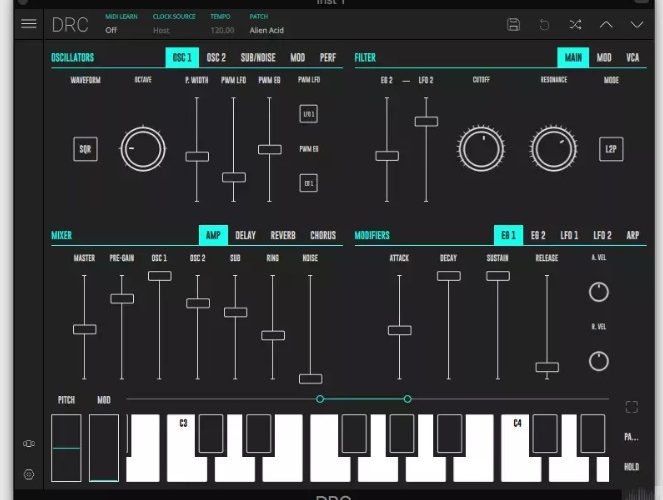
Task: Click the Cutoff knob
Action: tap(481, 149)
